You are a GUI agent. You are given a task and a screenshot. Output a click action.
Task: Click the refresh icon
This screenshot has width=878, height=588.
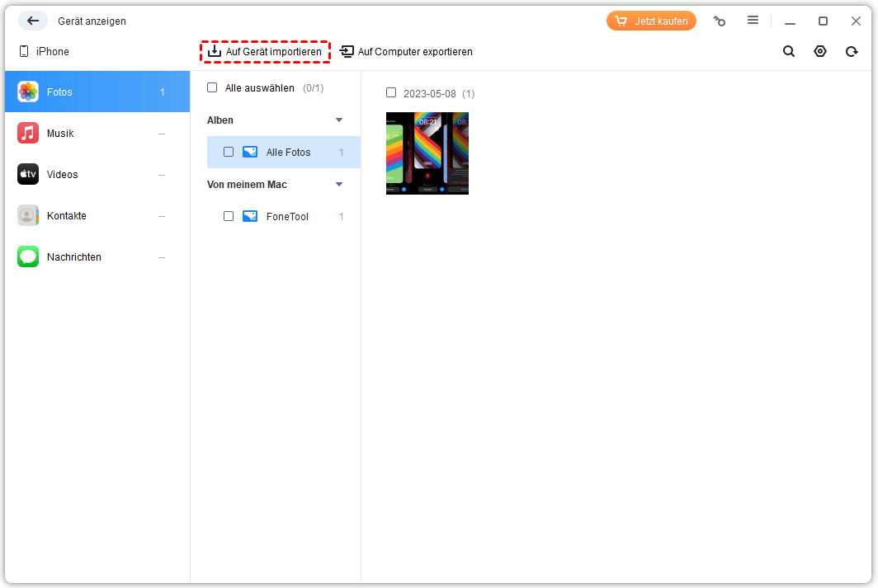pos(852,51)
